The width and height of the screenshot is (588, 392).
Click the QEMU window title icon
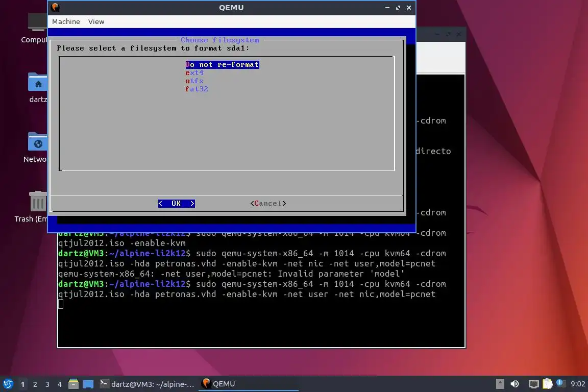click(x=56, y=8)
